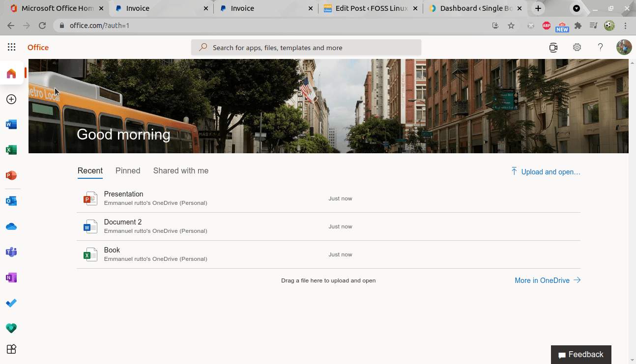Click the Office brand link

click(x=38, y=48)
